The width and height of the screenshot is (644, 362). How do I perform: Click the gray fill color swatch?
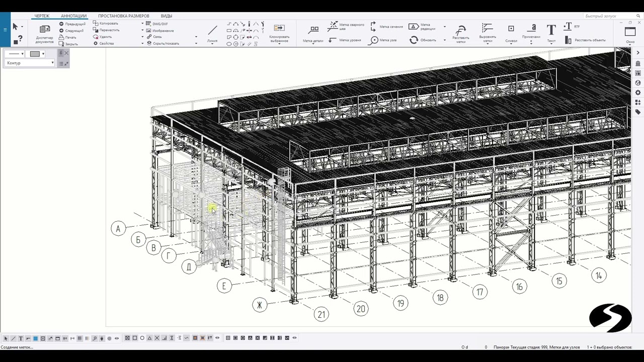[35, 54]
